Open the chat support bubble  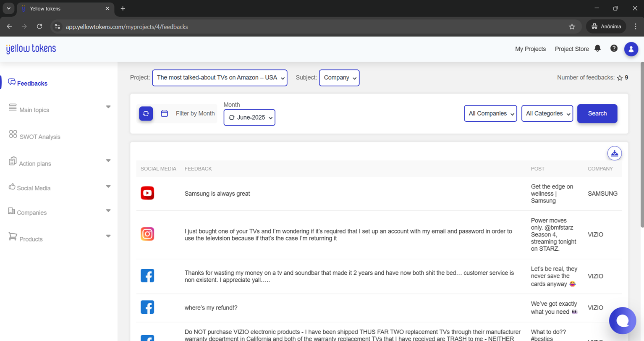coord(622,320)
